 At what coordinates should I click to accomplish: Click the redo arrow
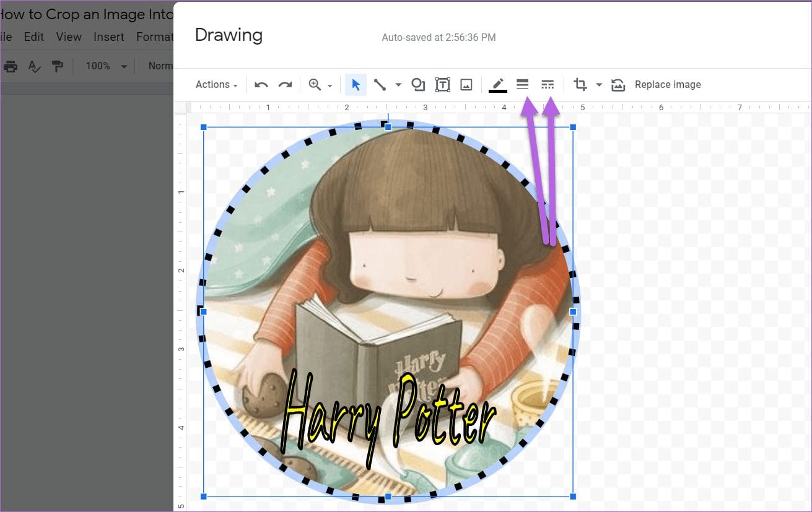[285, 84]
